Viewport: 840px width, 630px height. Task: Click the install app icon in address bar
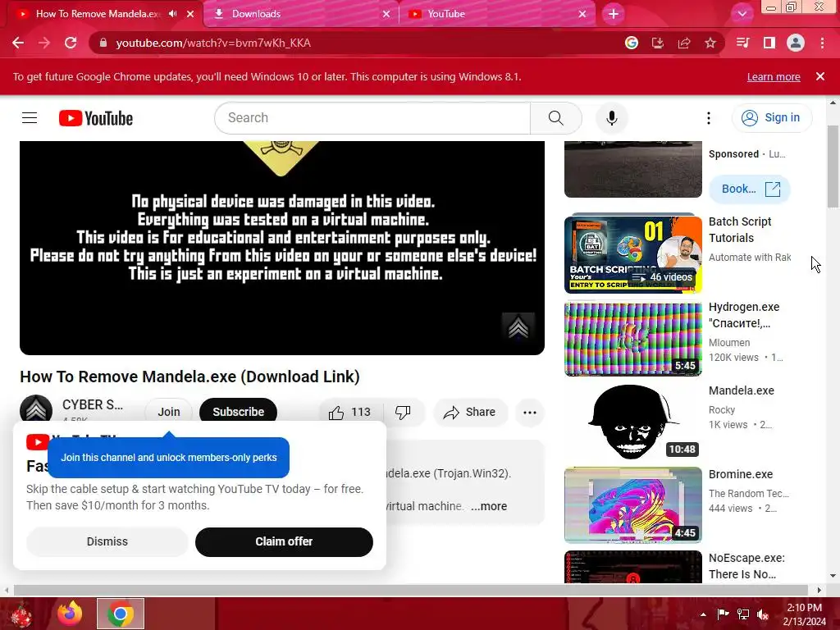point(658,43)
